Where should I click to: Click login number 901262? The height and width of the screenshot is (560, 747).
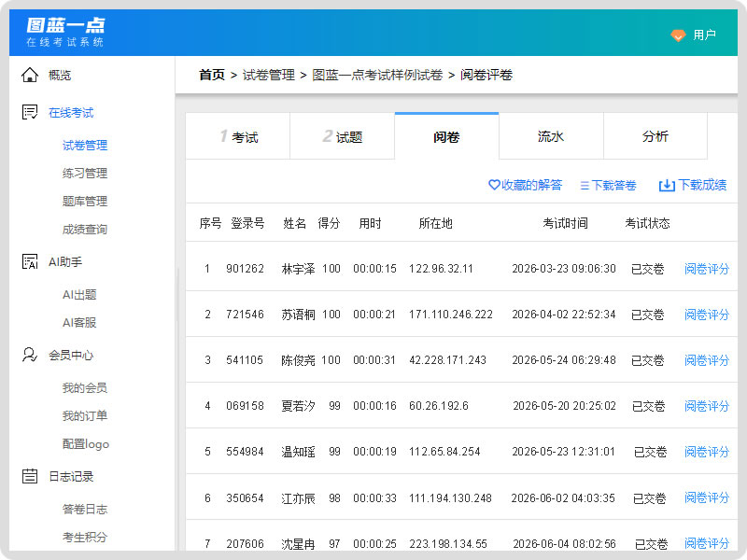tap(245, 269)
